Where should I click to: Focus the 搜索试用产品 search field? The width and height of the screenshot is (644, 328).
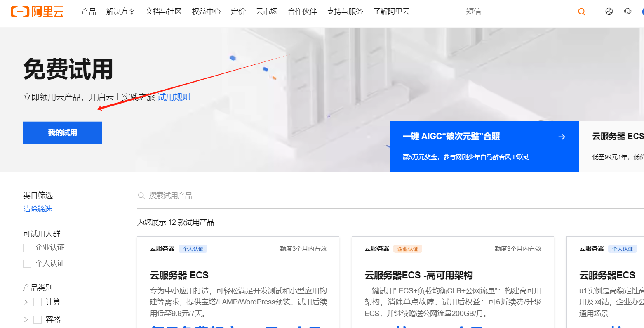pos(390,196)
